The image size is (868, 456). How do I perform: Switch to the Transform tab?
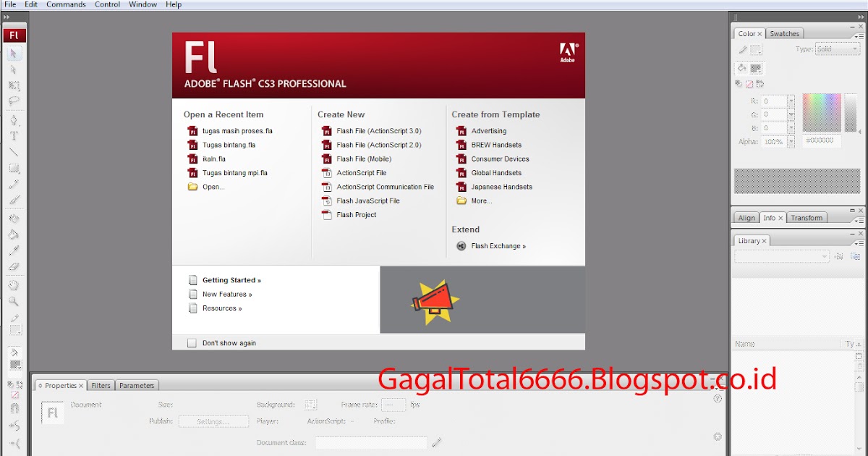click(807, 218)
